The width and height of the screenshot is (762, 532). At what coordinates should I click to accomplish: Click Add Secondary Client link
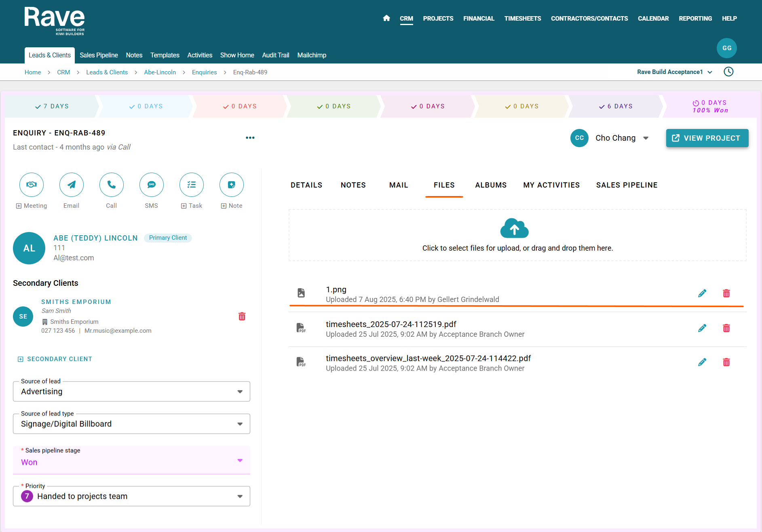pyautogui.click(x=55, y=359)
